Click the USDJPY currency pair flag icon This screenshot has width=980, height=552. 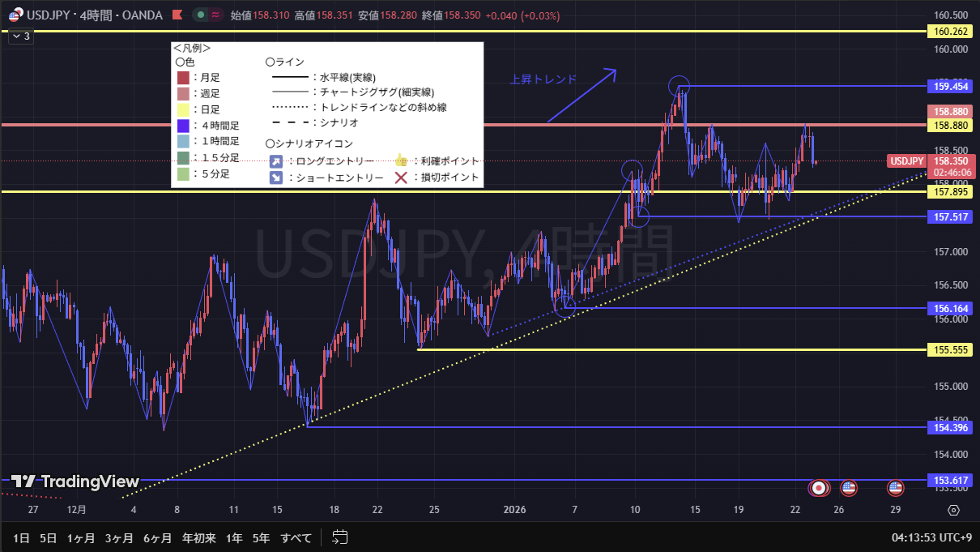pos(15,15)
